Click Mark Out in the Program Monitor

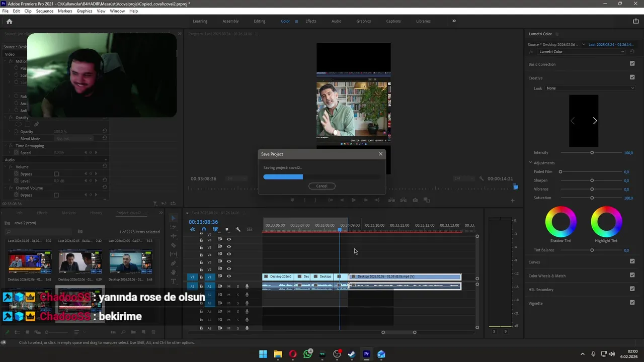[316, 200]
